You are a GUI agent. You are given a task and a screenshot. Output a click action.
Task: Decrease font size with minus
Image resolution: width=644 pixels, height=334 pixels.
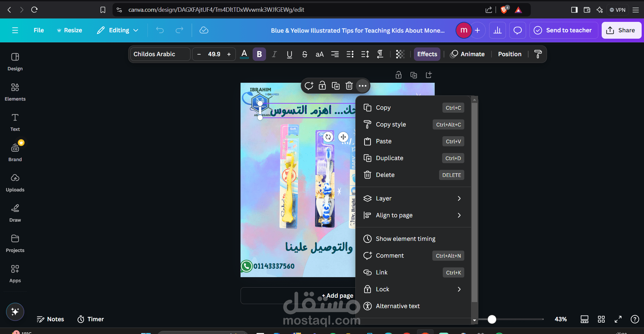pos(199,54)
